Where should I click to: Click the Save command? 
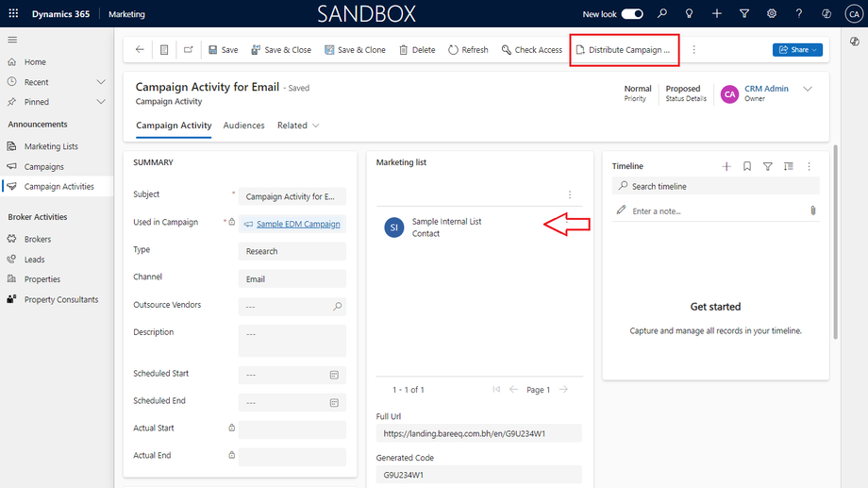click(x=223, y=50)
